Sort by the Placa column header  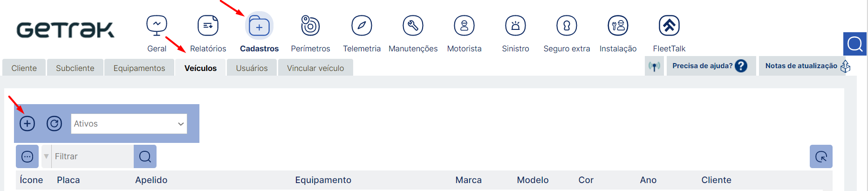(68, 180)
